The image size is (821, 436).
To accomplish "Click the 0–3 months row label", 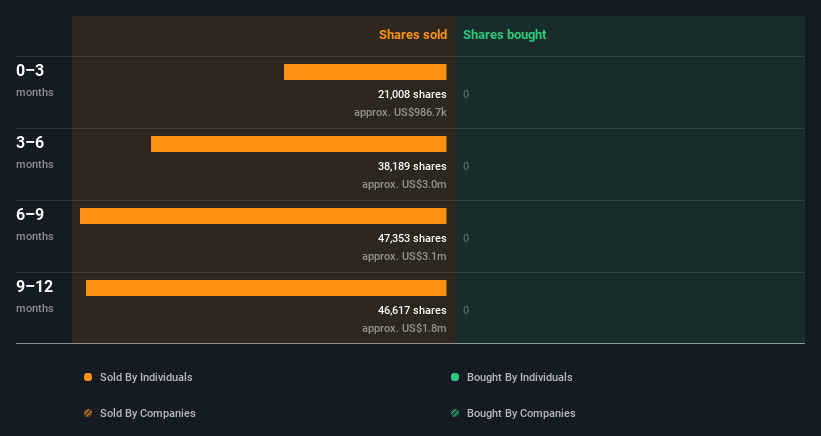I will click(35, 80).
